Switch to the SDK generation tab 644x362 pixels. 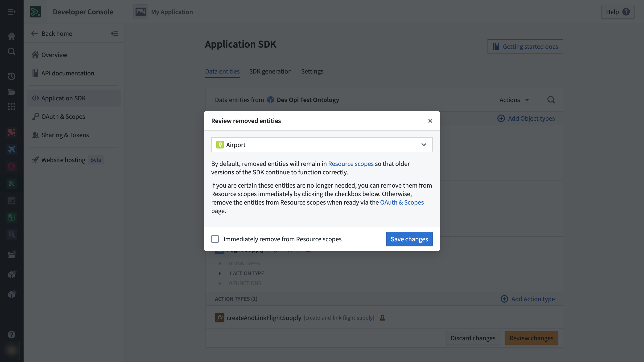point(270,71)
